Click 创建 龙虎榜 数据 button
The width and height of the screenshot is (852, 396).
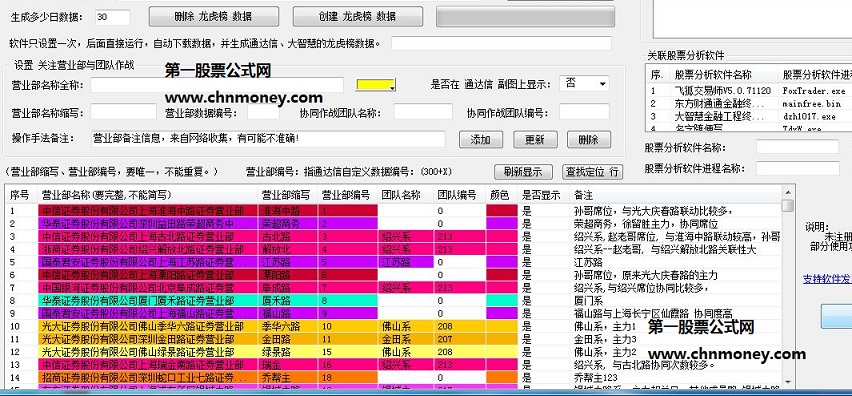pyautogui.click(x=358, y=16)
